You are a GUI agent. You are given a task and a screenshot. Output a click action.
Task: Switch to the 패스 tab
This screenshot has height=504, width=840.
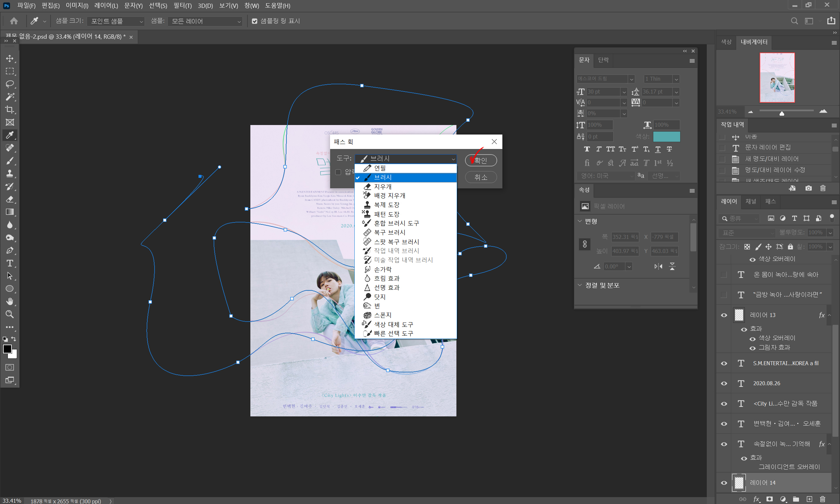(x=770, y=201)
